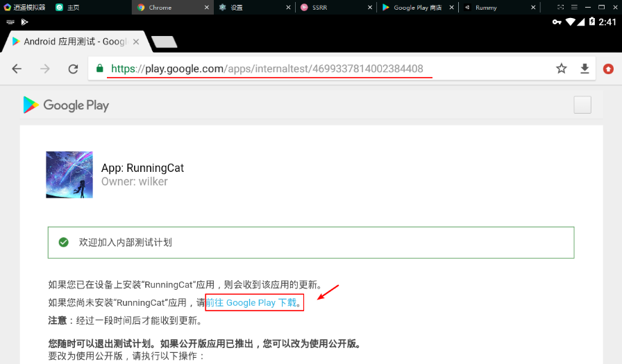The image size is (622, 364).
Task: Open the account avatar box in Google Play header
Action: tap(582, 105)
